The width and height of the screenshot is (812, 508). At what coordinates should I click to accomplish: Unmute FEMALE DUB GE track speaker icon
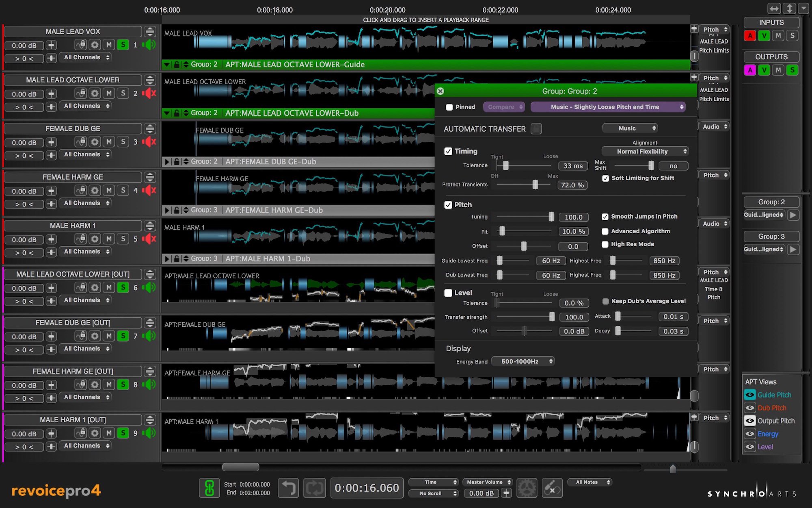[149, 142]
